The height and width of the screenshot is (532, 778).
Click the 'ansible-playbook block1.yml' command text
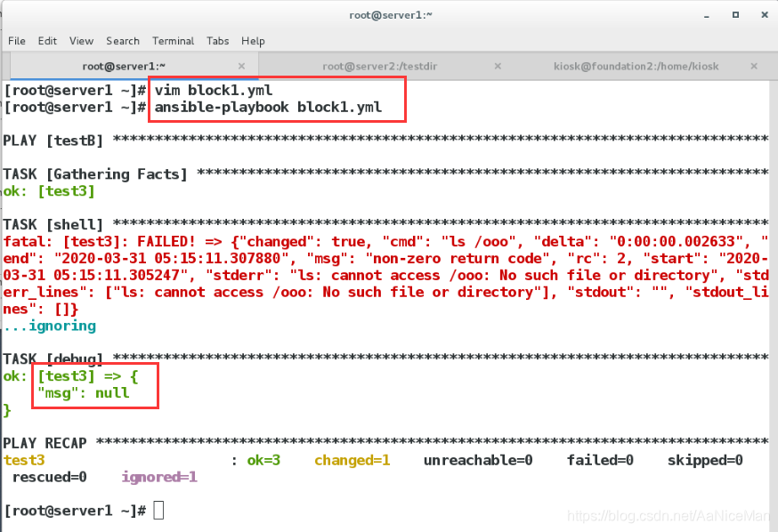(268, 107)
